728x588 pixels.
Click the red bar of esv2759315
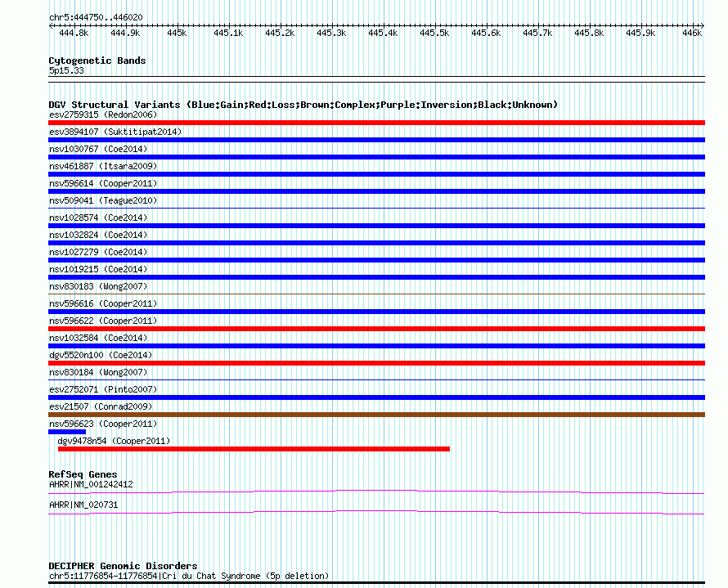[376, 123]
